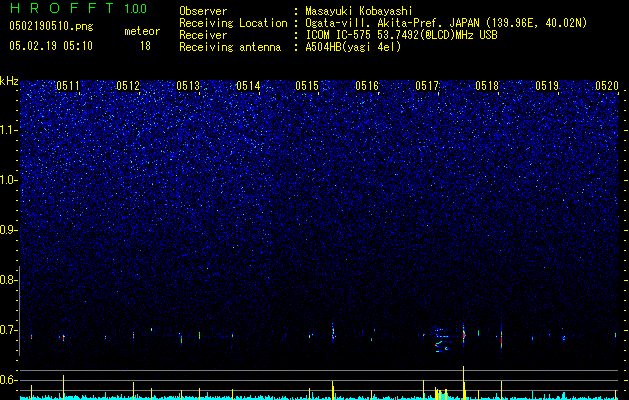The height and width of the screenshot is (400, 629).
Task: Click the meteor echo cluster just after 0517
Action: pyautogui.click(x=442, y=340)
